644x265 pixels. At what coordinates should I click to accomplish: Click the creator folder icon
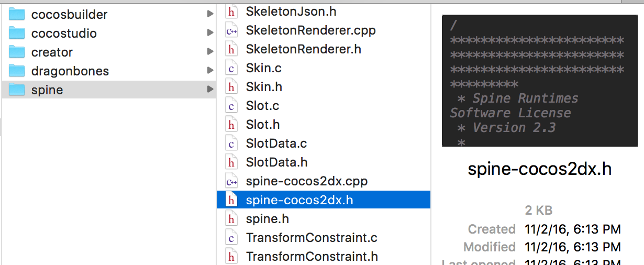tap(17, 52)
